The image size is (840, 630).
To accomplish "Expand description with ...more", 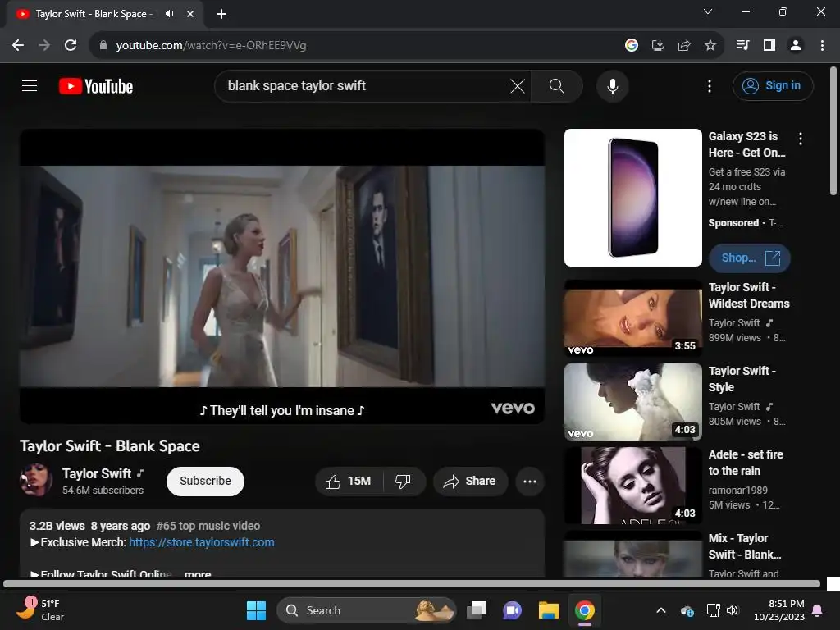I will point(197,573).
